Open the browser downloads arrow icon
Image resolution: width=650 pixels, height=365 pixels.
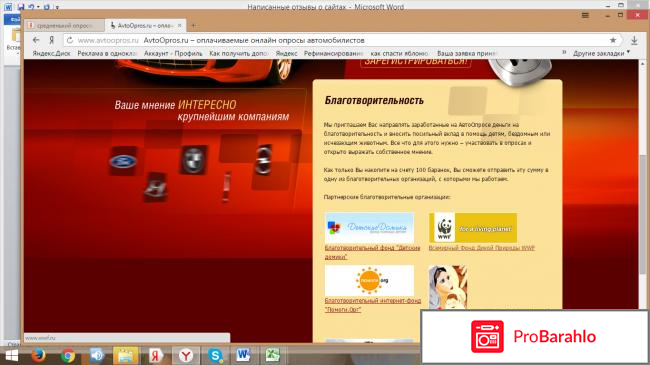pyautogui.click(x=634, y=40)
